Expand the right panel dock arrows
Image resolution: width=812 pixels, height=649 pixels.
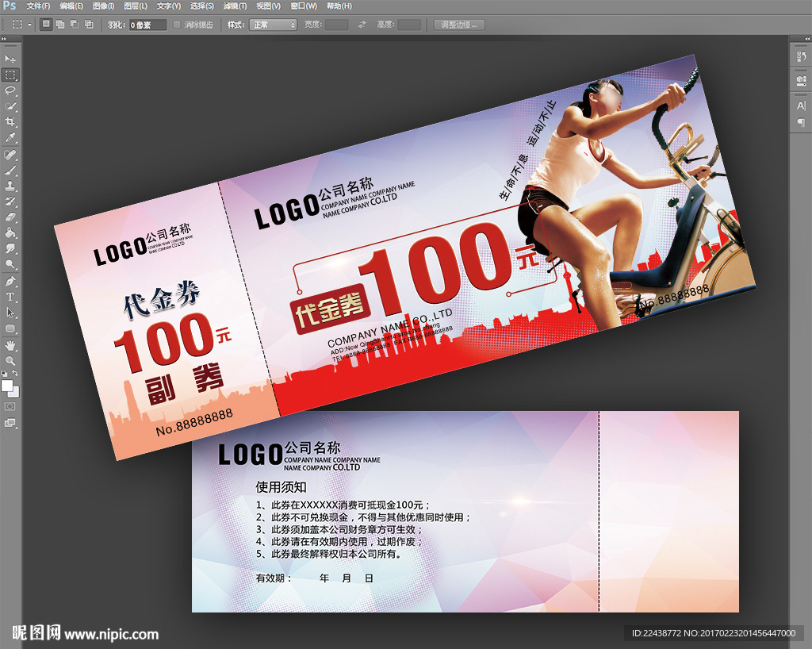(806, 39)
